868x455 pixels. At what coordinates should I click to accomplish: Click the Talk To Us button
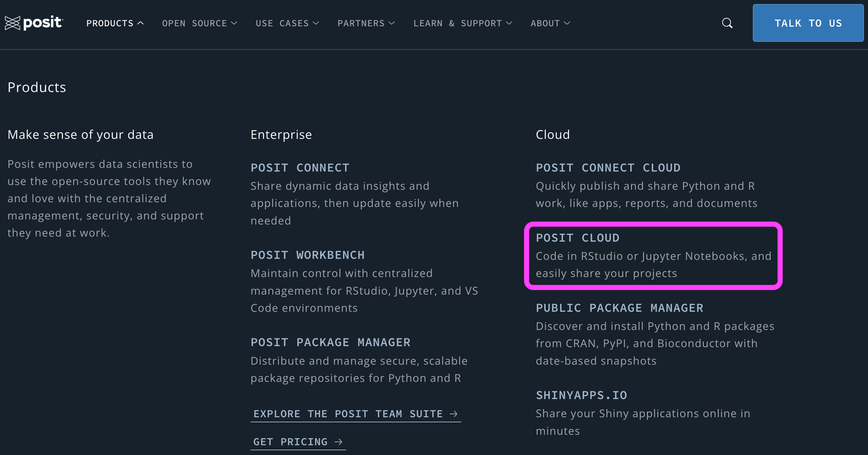(x=808, y=23)
